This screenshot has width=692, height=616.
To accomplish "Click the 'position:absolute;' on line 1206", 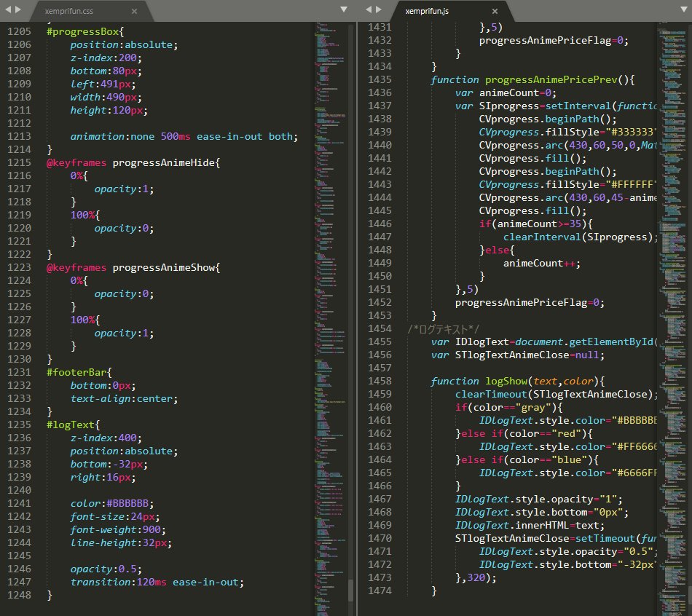I will coord(124,45).
